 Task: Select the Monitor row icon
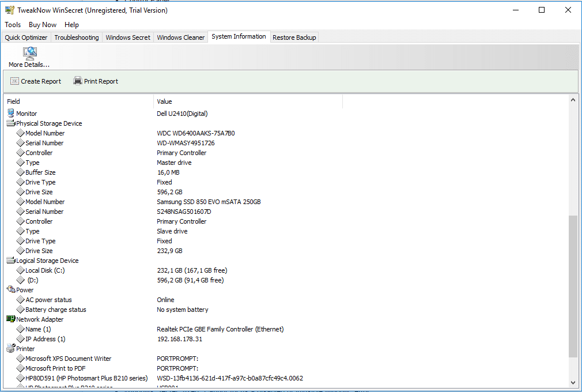11,113
